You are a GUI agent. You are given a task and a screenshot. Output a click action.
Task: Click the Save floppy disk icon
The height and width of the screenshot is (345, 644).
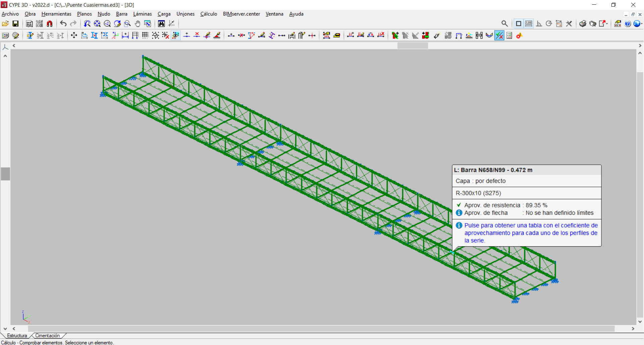(15, 23)
